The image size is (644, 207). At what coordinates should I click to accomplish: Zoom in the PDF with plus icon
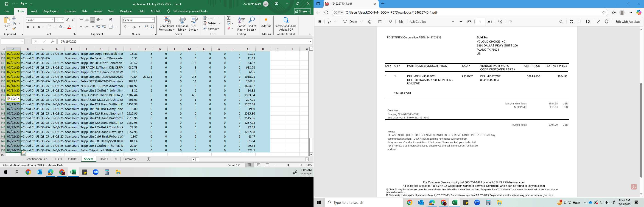tap(461, 22)
